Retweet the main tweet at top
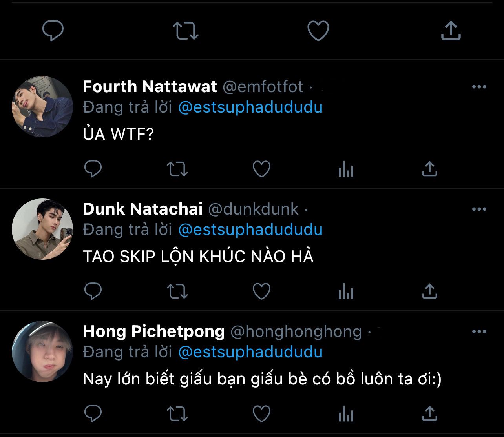 186,31
